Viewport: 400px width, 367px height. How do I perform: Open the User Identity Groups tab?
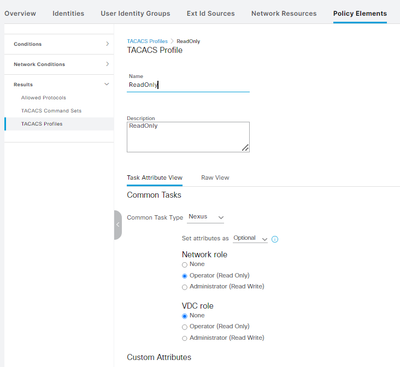pos(135,14)
